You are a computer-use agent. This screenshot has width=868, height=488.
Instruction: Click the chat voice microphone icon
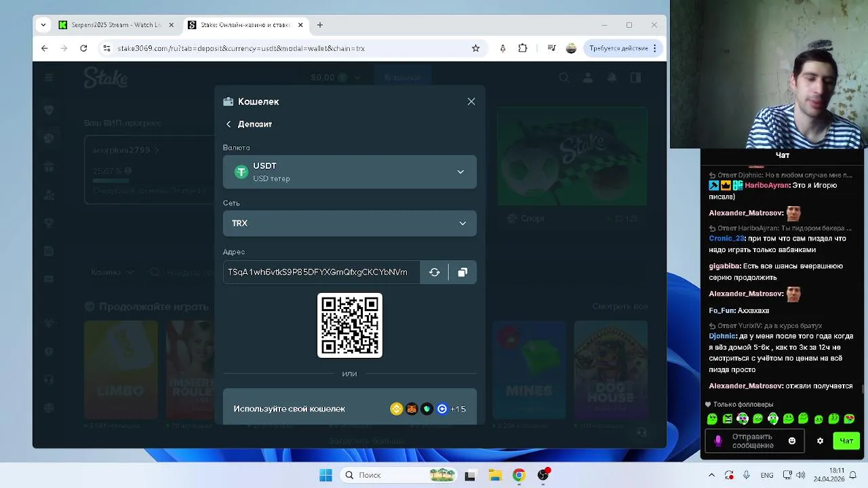tap(718, 441)
